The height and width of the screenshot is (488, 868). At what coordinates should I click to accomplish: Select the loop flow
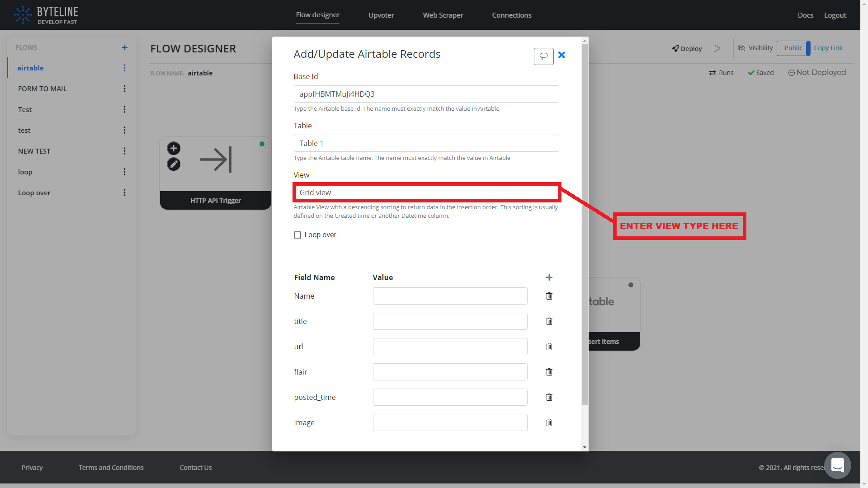click(x=25, y=172)
